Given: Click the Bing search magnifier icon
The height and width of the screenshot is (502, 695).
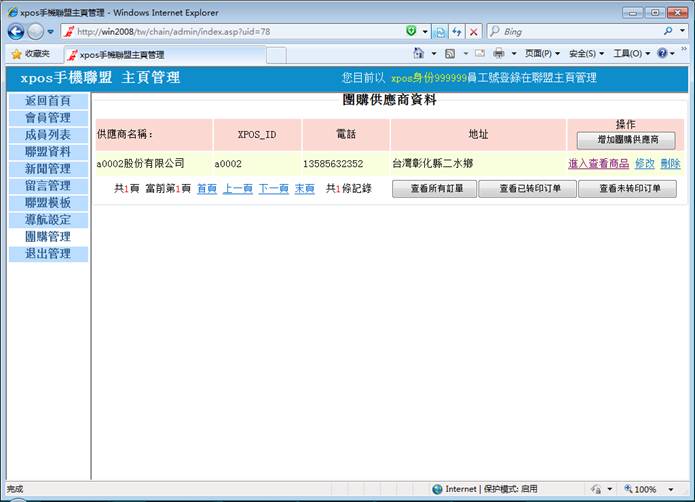Looking at the screenshot, I should click(668, 32).
